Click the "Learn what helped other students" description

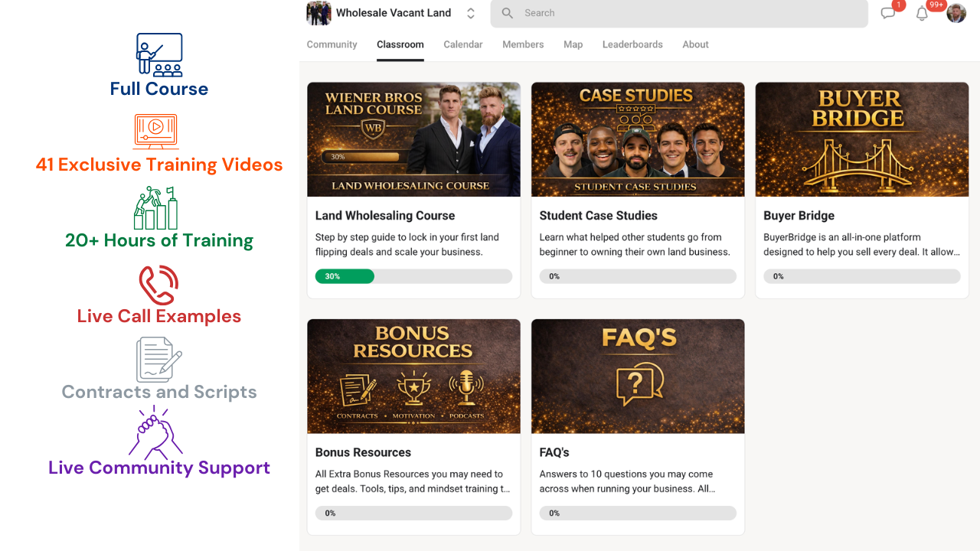tap(635, 245)
